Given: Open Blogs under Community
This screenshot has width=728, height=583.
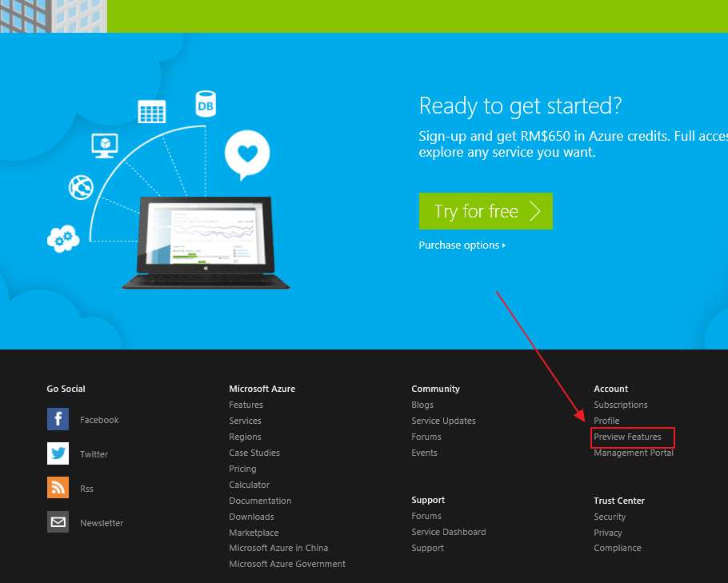Looking at the screenshot, I should pos(422,405).
